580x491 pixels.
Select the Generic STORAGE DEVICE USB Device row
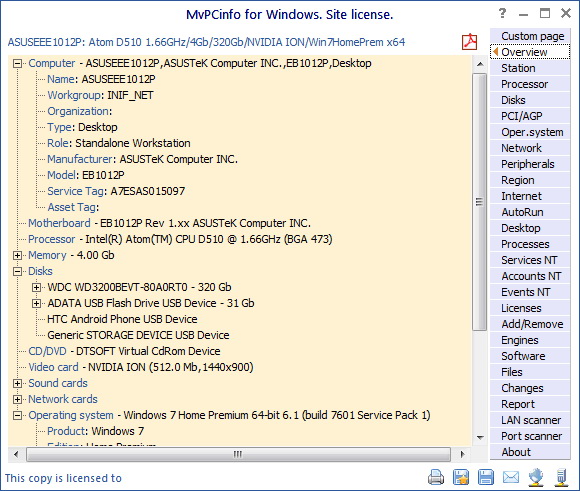(138, 335)
